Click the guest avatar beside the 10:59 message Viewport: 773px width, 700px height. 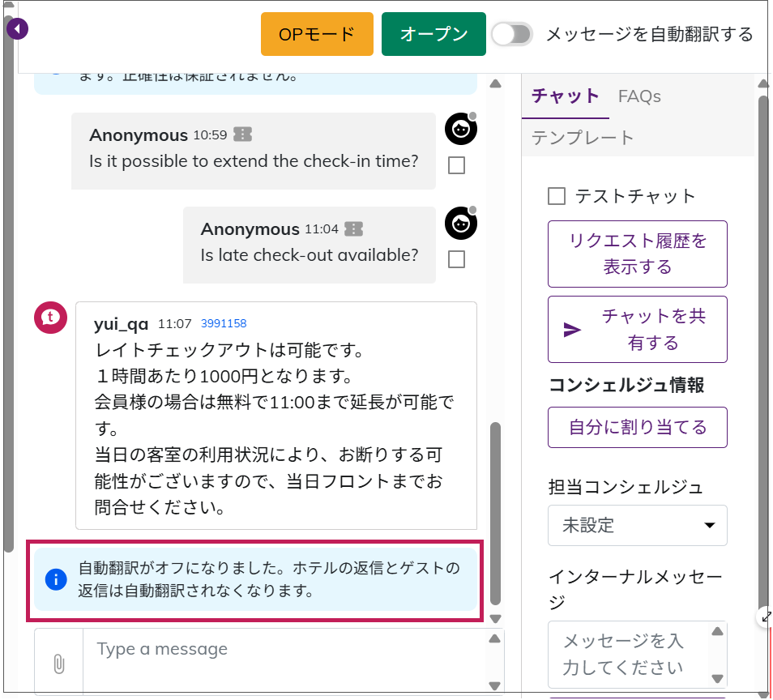[x=460, y=129]
